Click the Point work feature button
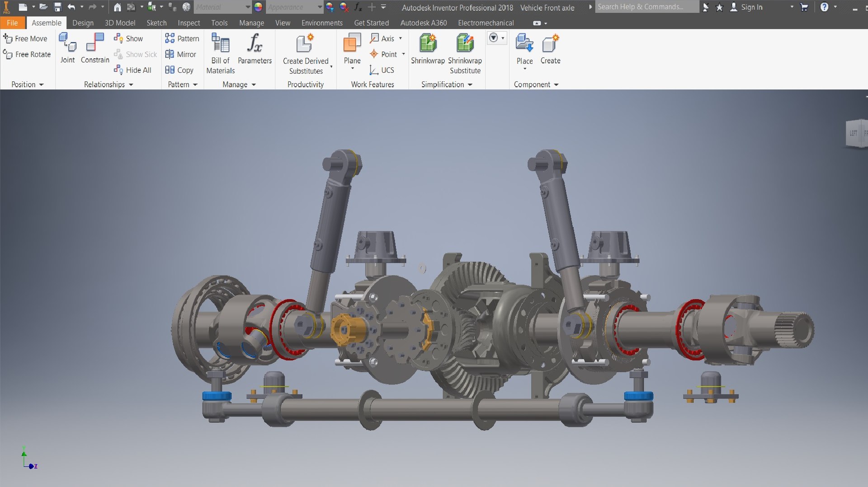The image size is (868, 487). [x=383, y=54]
